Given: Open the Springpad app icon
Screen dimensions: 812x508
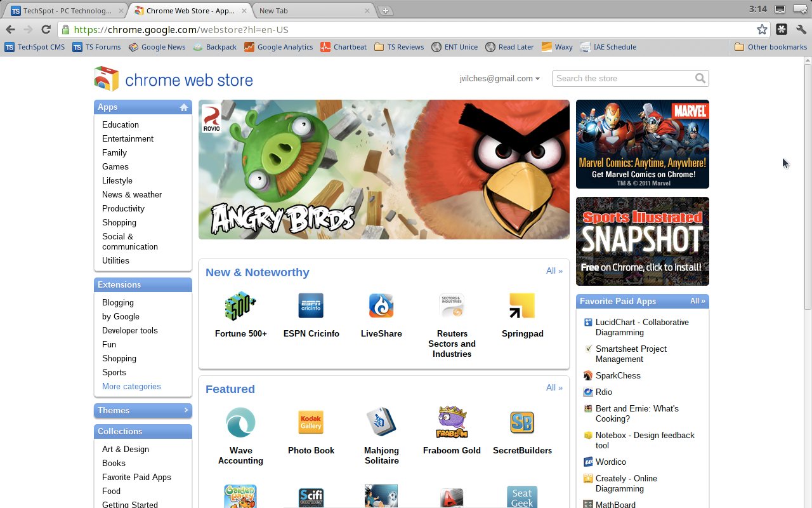Looking at the screenshot, I should coord(522,305).
